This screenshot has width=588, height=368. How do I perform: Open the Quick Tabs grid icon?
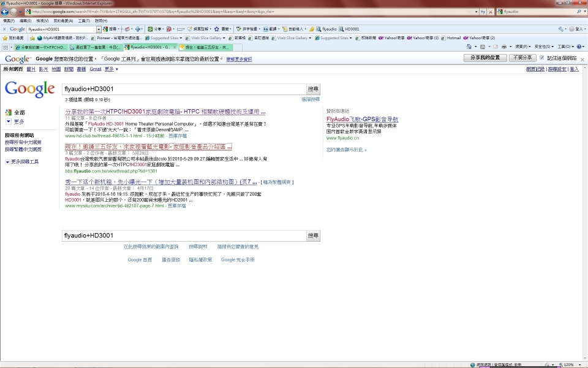pyautogui.click(x=5, y=47)
